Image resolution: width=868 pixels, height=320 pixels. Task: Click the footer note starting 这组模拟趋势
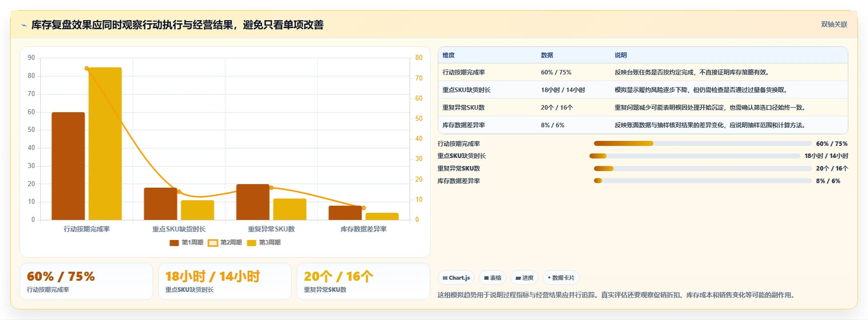pyautogui.click(x=617, y=295)
